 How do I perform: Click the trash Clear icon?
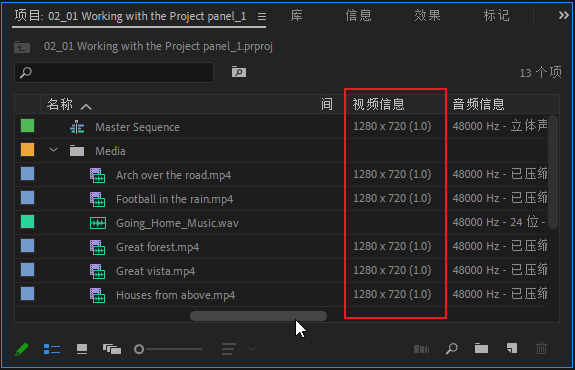coord(541,348)
